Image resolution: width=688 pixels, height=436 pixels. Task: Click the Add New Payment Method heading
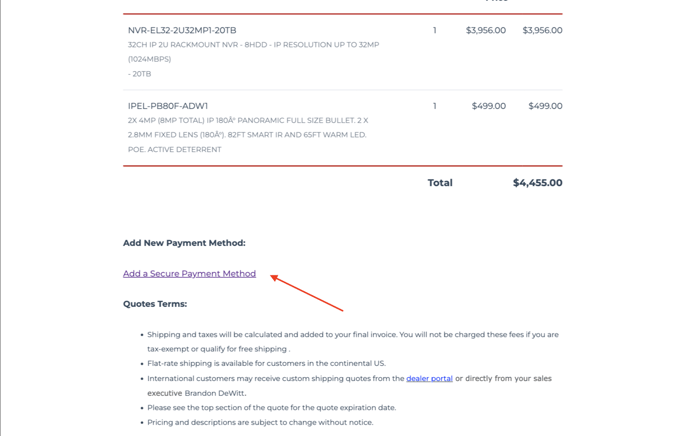[184, 243]
